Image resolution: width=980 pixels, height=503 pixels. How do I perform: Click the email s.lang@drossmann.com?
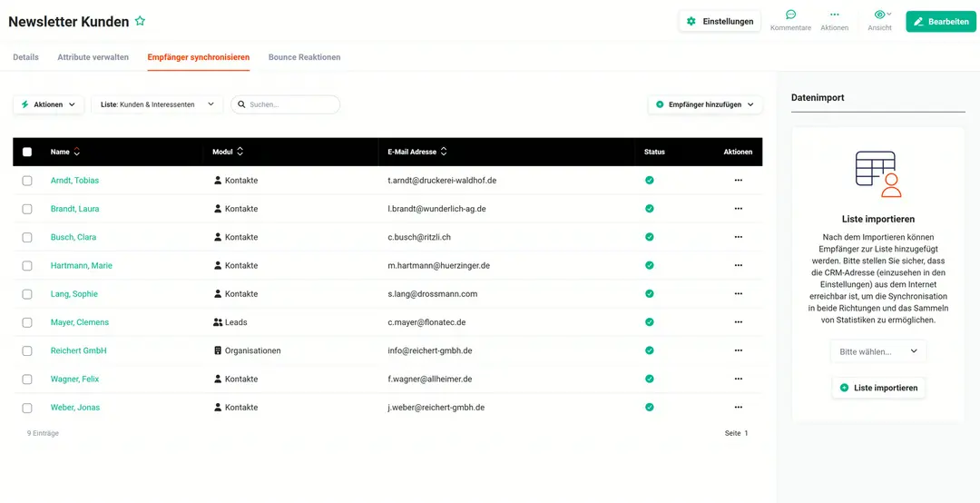(x=433, y=294)
